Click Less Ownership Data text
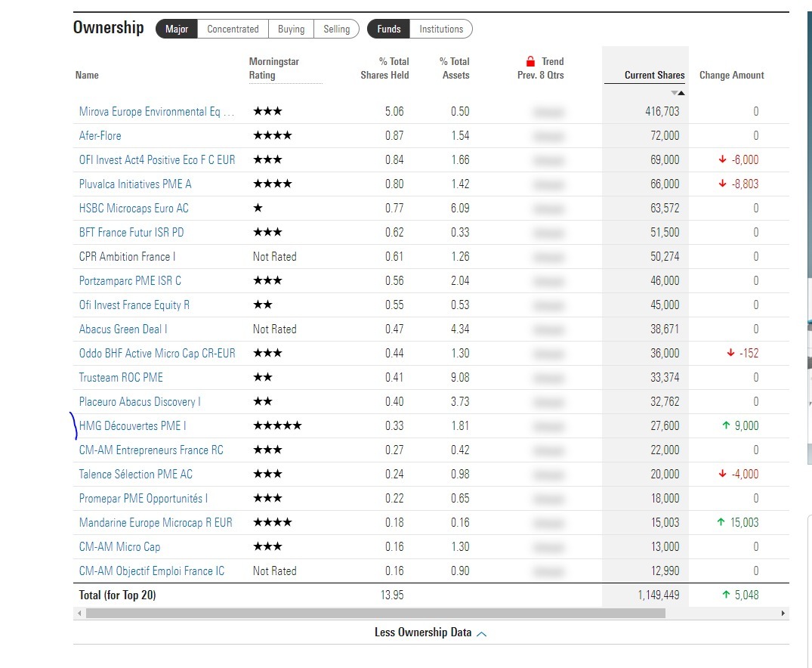This screenshot has height=668, width=812. (x=423, y=632)
